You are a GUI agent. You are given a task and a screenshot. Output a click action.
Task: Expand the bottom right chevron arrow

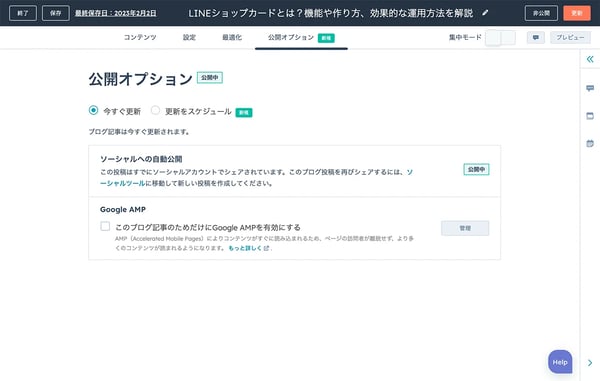click(x=590, y=363)
